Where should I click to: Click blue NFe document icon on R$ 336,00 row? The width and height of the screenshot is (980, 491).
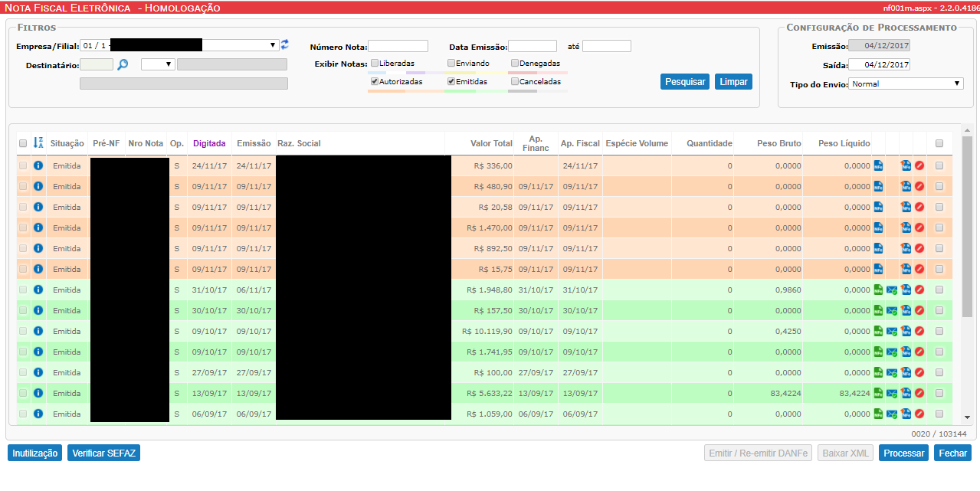point(878,165)
